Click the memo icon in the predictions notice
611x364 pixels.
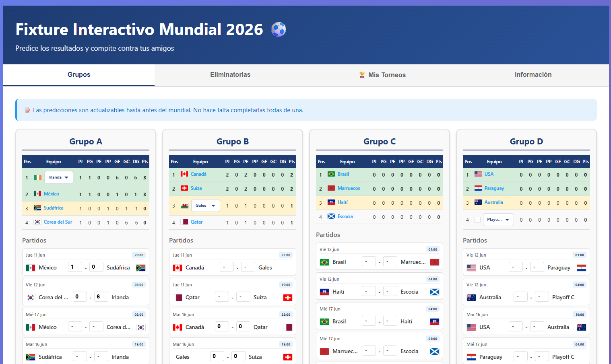pos(27,109)
